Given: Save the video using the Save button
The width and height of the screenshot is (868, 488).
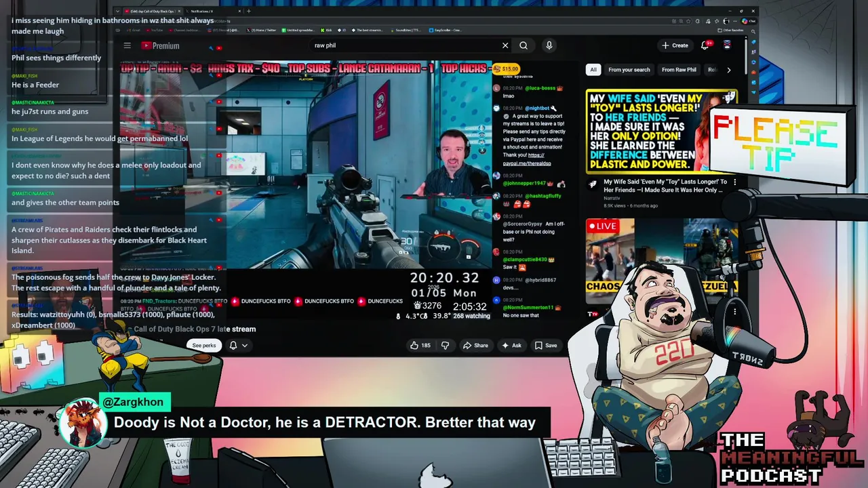Looking at the screenshot, I should [546, 346].
